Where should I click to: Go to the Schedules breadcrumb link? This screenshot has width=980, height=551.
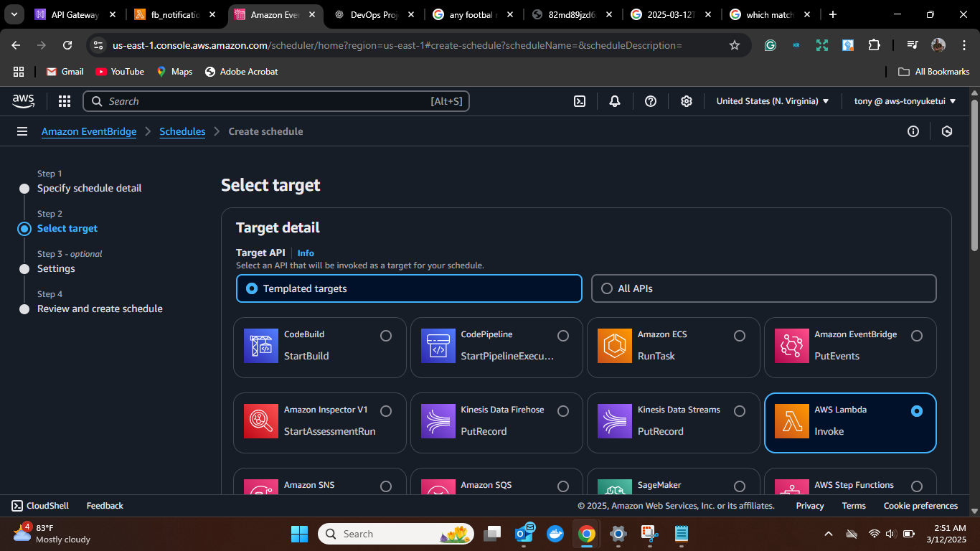pos(182,131)
